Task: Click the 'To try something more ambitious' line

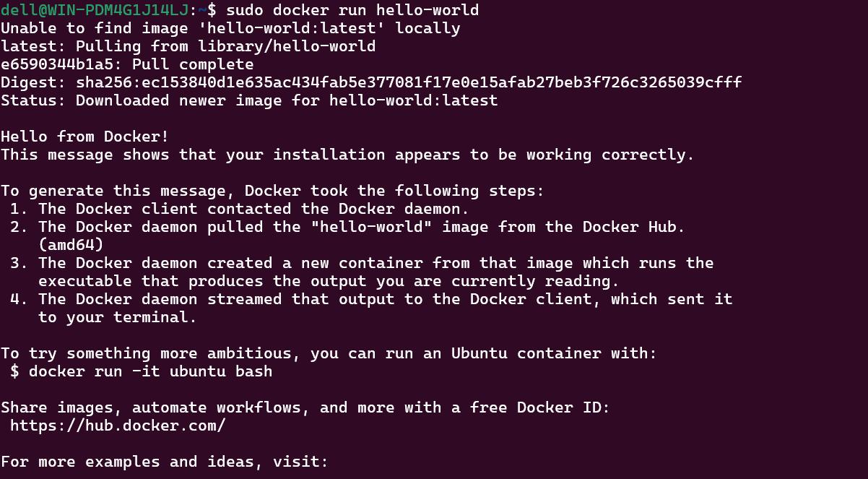Action: point(329,353)
